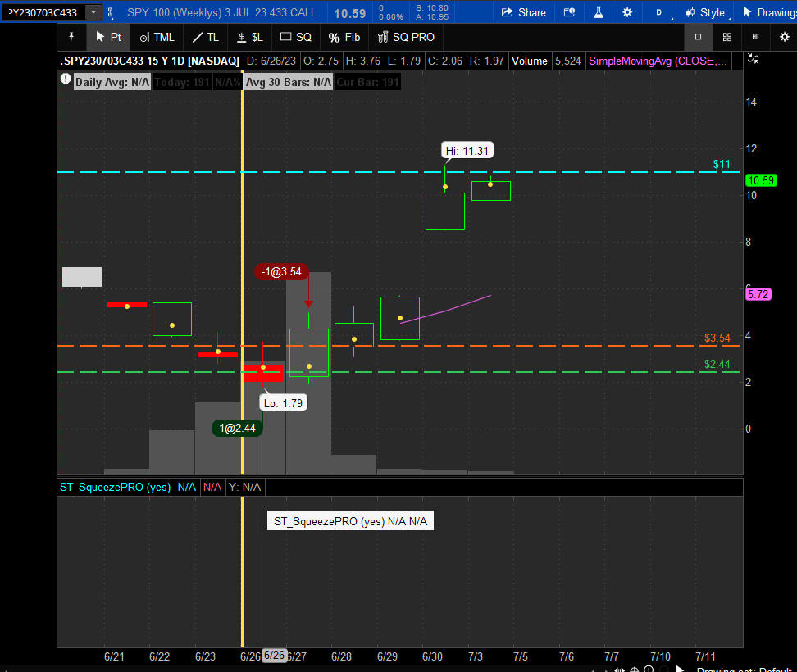This screenshot has width=797, height=672.
Task: Click the D: 6/26/23 date readout
Action: [x=271, y=61]
